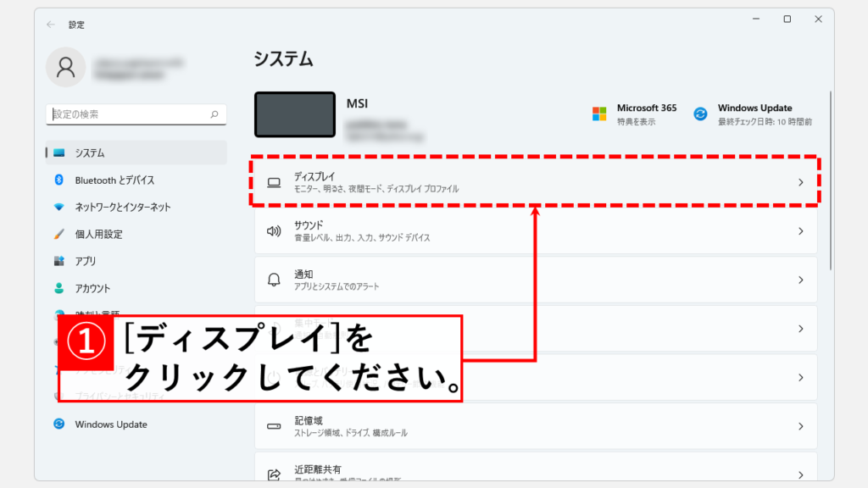The width and height of the screenshot is (868, 488).
Task: Focus the 設定の検索 search field
Action: [x=136, y=114]
